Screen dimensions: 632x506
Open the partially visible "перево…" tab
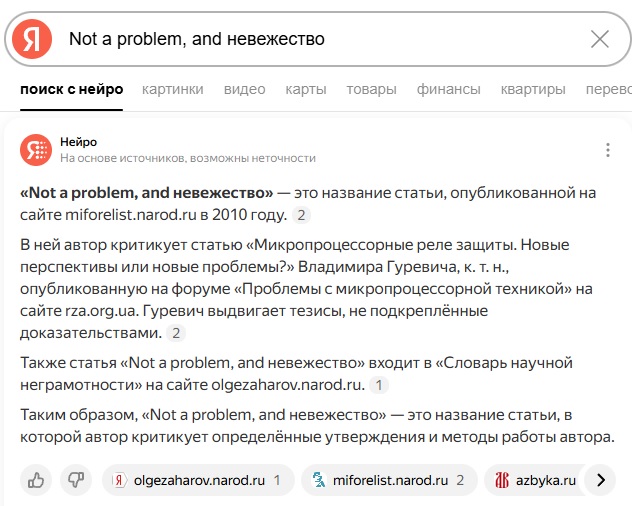609,89
